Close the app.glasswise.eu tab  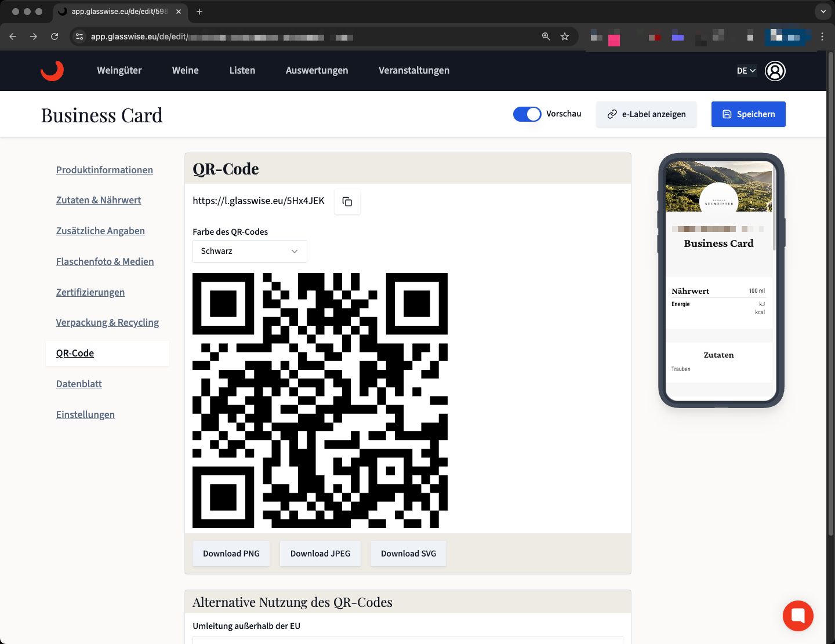pyautogui.click(x=179, y=12)
